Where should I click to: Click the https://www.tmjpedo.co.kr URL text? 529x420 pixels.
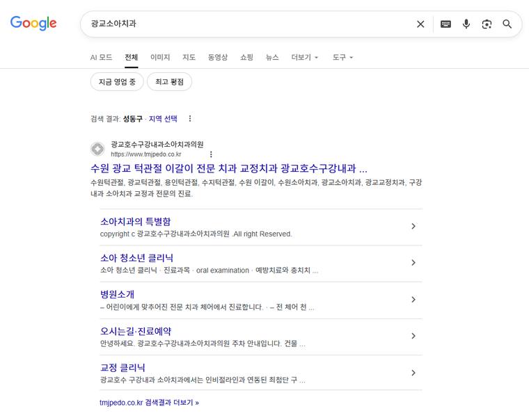(146, 154)
